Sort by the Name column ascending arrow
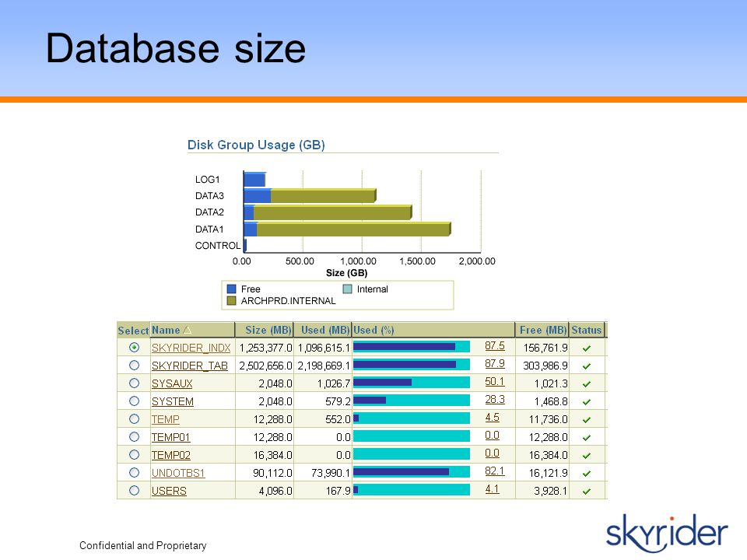The width and height of the screenshot is (747, 560). click(x=188, y=330)
